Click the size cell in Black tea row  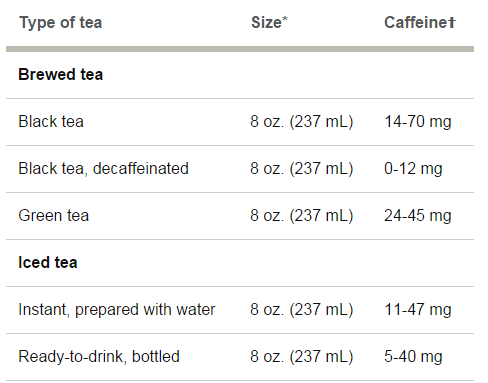pos(302,121)
